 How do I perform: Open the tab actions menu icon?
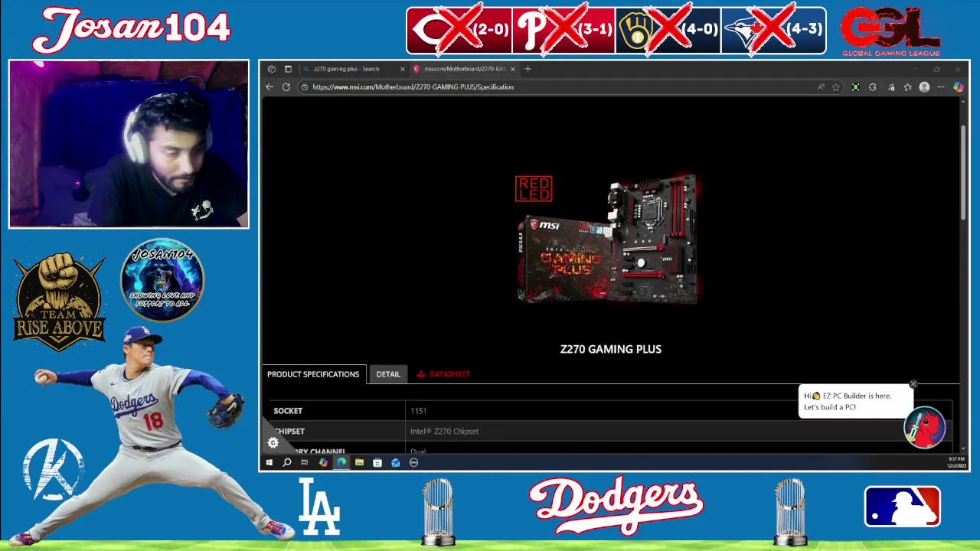288,69
